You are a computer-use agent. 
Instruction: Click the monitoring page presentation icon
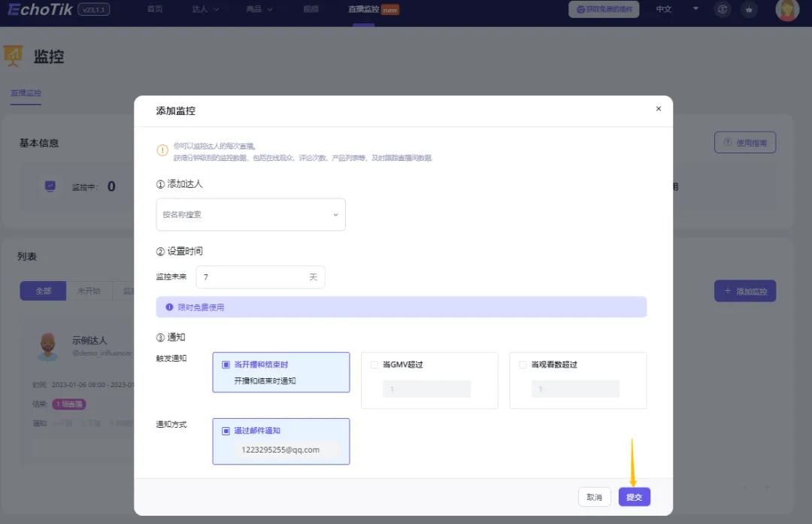[13, 56]
